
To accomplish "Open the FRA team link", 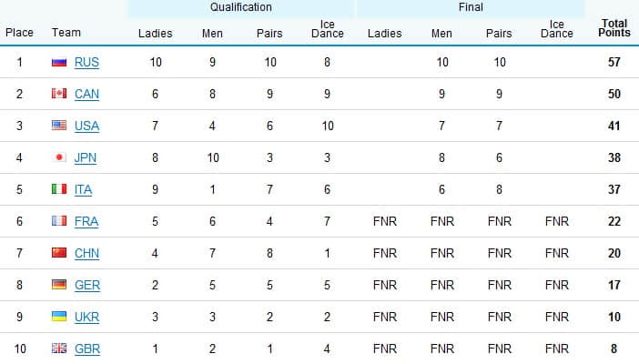I will click(x=86, y=221).
